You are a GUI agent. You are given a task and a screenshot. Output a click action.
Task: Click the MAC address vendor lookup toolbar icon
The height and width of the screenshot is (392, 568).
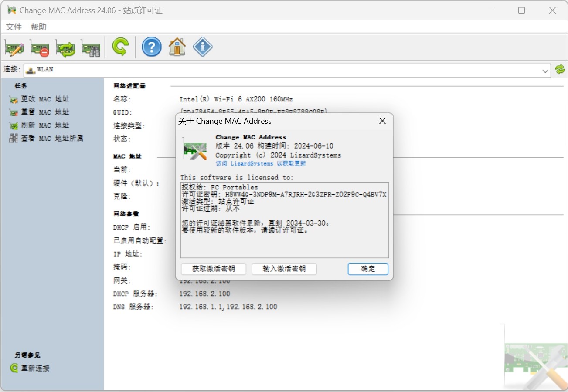click(x=91, y=47)
